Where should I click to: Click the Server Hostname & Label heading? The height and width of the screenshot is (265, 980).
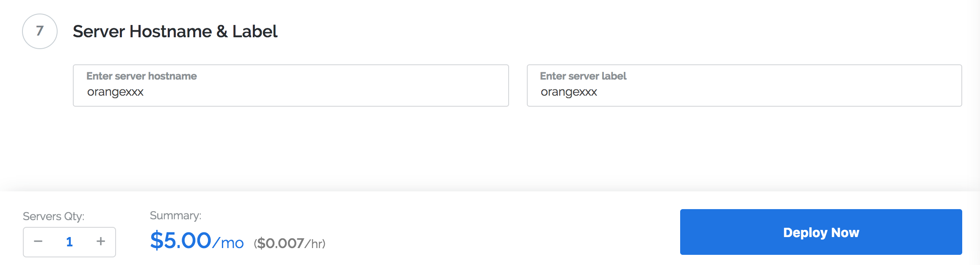click(x=175, y=31)
